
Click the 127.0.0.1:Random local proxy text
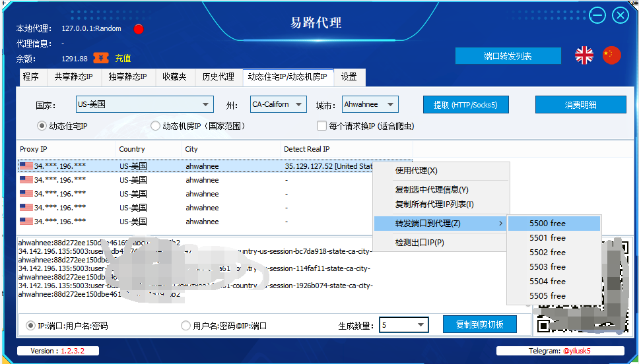tap(91, 28)
